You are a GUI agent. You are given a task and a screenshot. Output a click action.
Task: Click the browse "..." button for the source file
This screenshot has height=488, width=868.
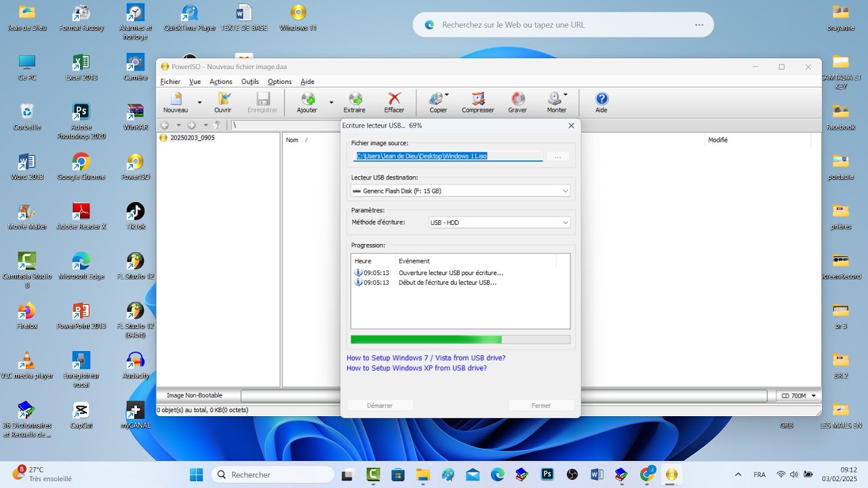click(x=557, y=157)
